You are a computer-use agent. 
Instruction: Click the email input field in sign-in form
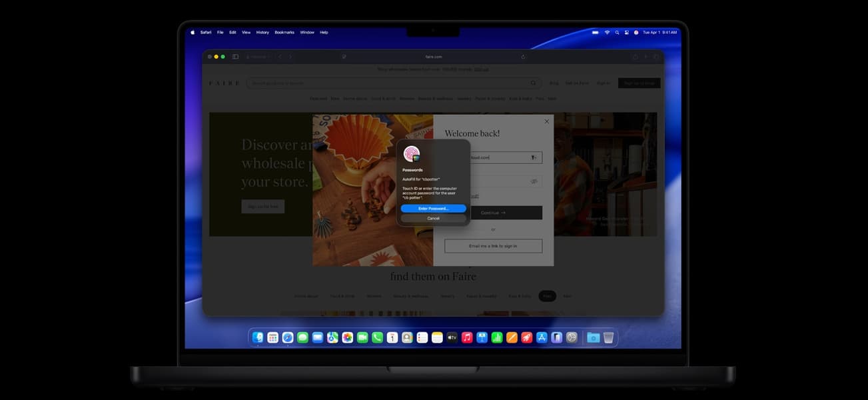(x=494, y=157)
